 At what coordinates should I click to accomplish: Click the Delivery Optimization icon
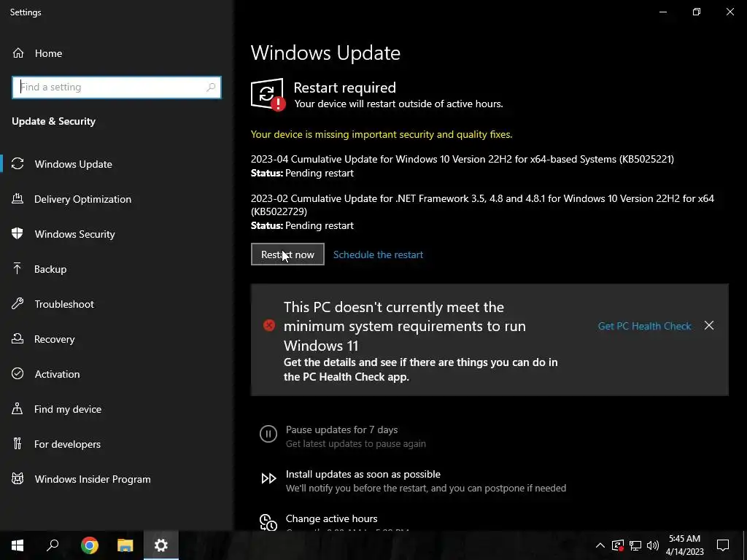point(18,199)
